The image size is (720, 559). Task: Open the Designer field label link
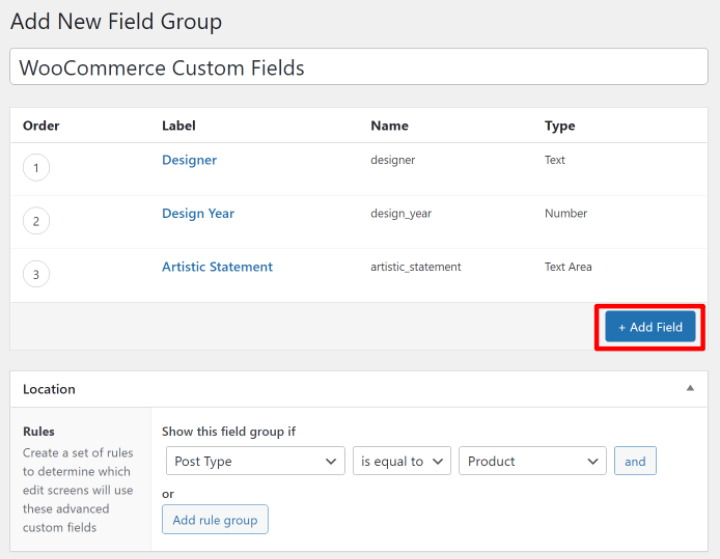click(189, 160)
